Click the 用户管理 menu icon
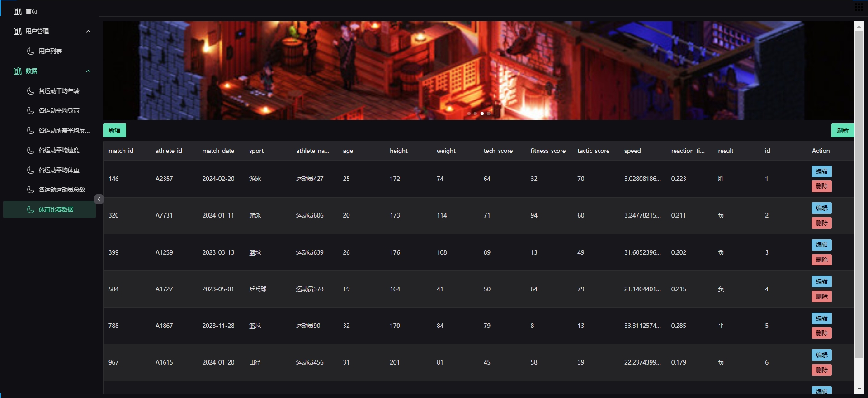 point(18,31)
